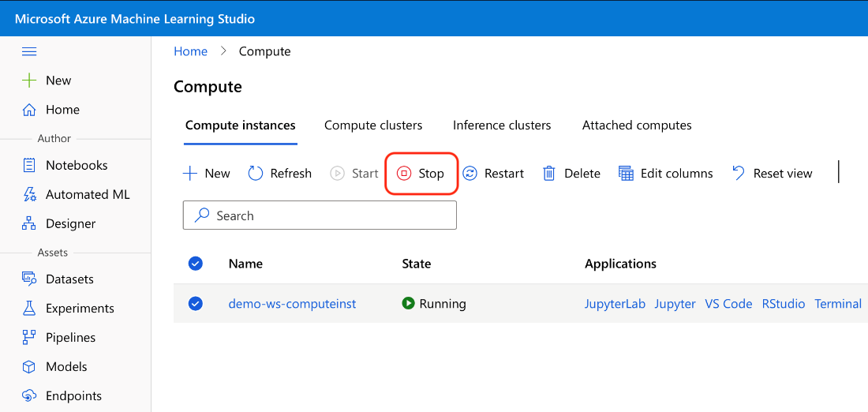Click the Restart label in toolbar

click(504, 174)
